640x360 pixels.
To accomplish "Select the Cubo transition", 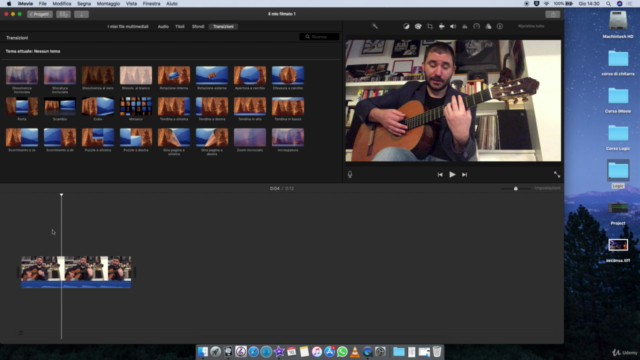I will 98,106.
